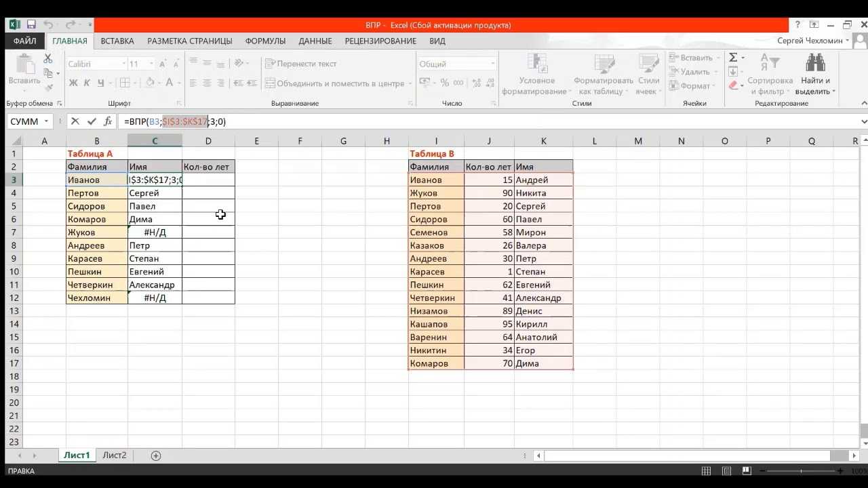Click the insert function fx icon
This screenshot has width=868, height=488.
tap(108, 121)
